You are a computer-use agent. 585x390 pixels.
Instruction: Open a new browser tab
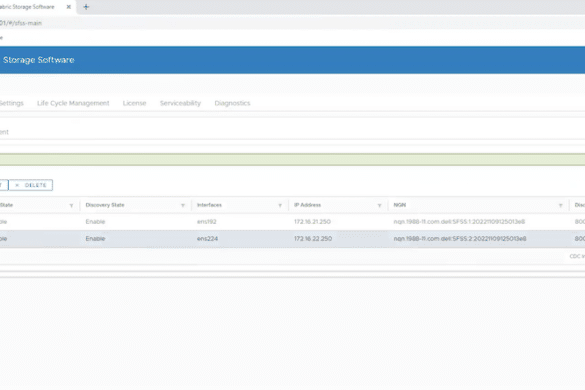86,7
